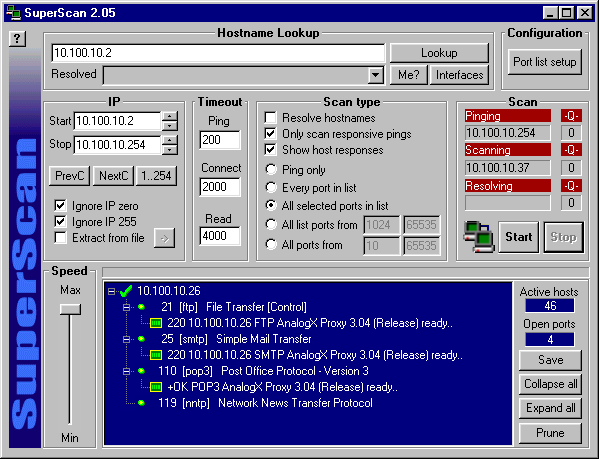Uncheck Only scan responsive pings
The image size is (599, 459).
[270, 133]
